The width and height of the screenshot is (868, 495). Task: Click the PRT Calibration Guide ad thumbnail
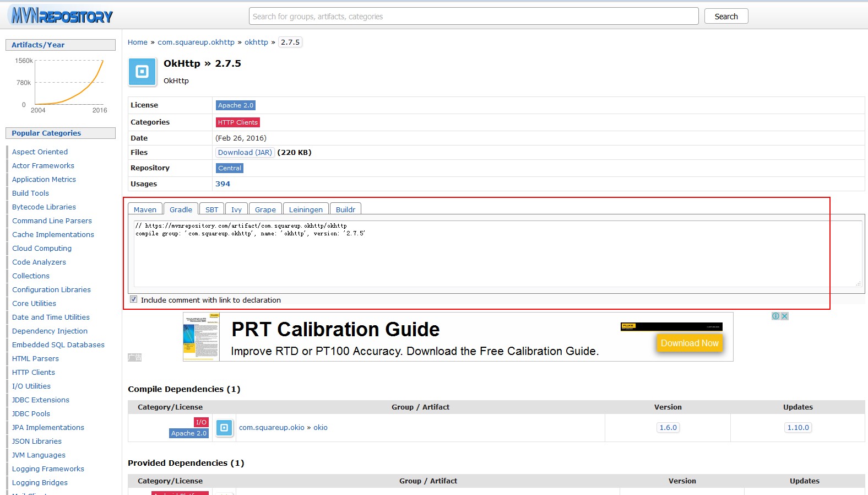[x=201, y=337]
